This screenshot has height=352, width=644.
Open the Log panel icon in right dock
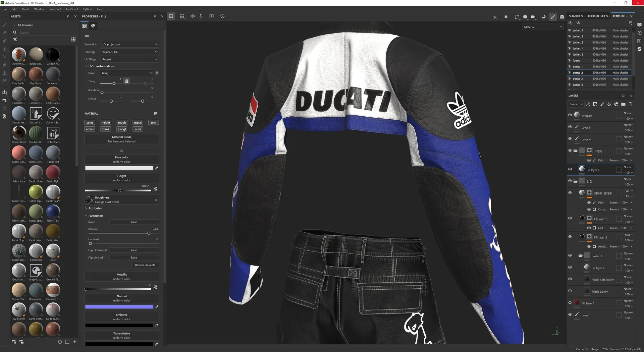pos(639,41)
